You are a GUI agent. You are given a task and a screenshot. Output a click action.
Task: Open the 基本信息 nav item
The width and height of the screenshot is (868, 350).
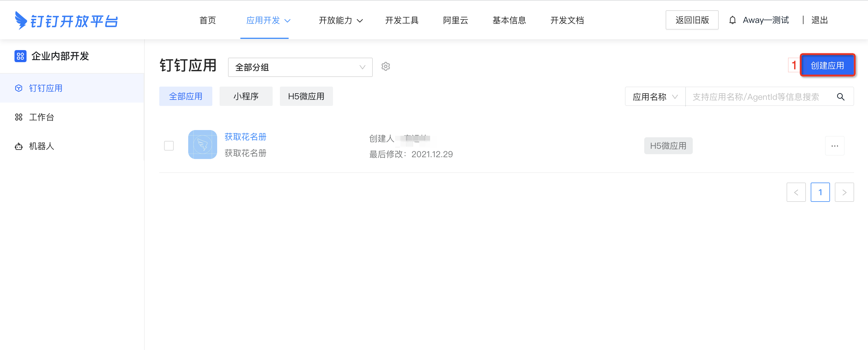[x=509, y=20]
